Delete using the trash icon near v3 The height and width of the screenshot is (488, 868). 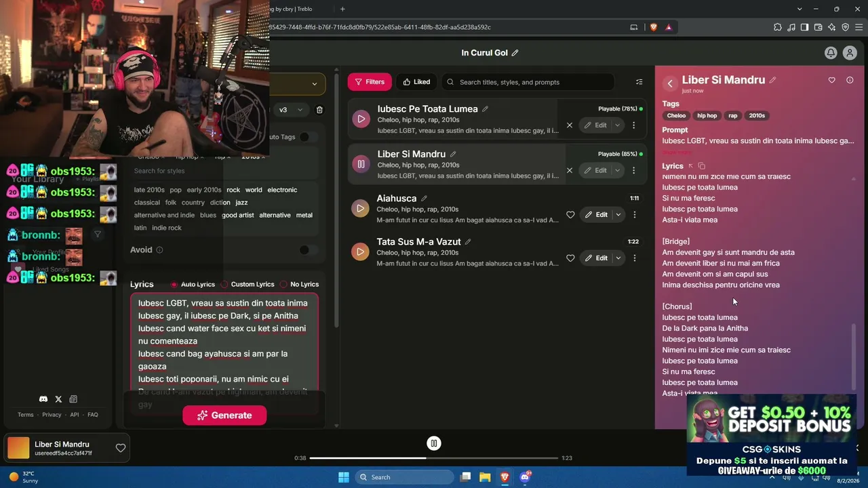coord(320,110)
